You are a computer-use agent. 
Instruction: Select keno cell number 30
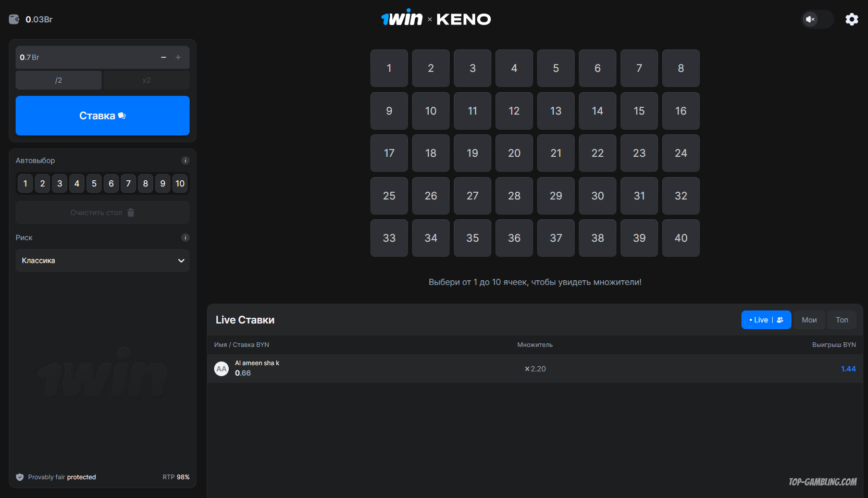point(598,196)
